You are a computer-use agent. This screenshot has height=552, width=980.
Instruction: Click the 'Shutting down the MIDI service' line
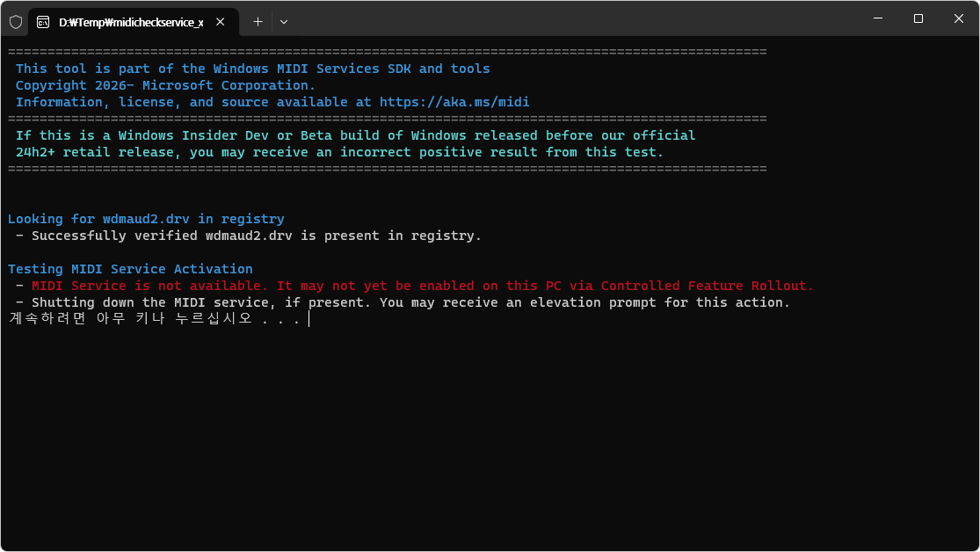pos(403,302)
